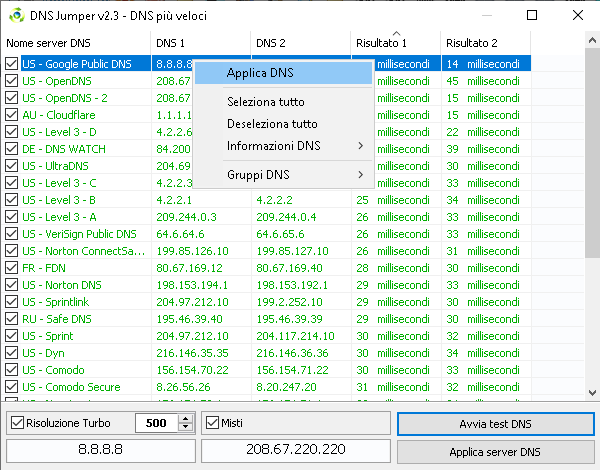Screen dimensions: 600x470
Task: Disable the Risoluzione Turbo checkbox
Action: 17,423
